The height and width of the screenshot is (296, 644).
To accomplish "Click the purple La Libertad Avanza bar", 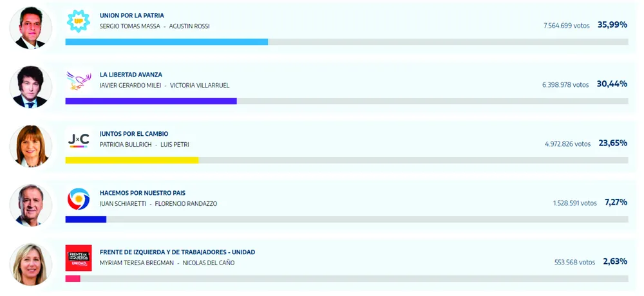I will (151, 101).
